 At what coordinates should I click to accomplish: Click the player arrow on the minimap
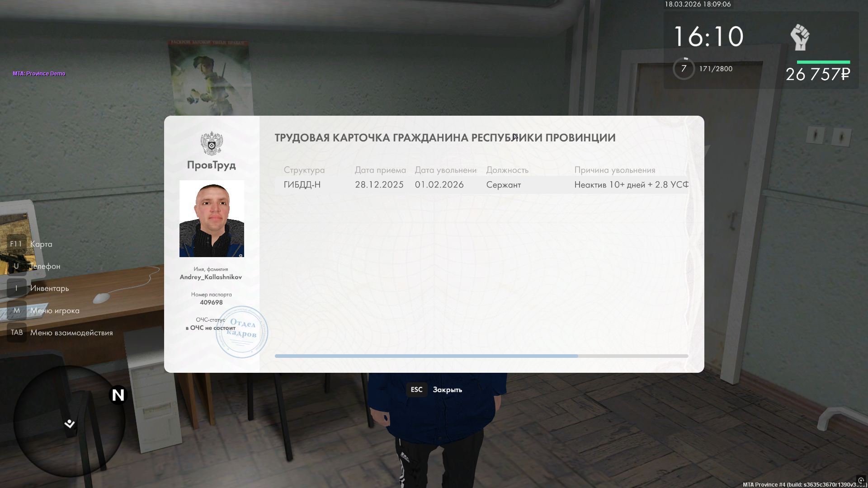point(70,423)
